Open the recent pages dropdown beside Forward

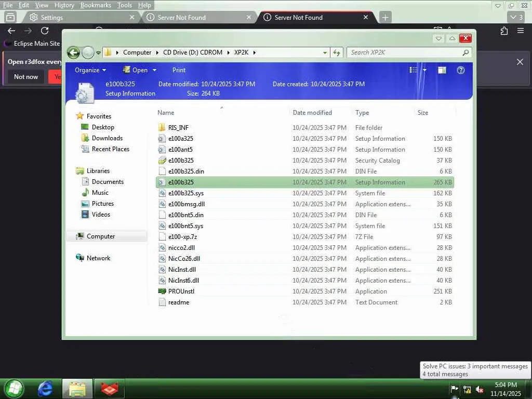98,52
